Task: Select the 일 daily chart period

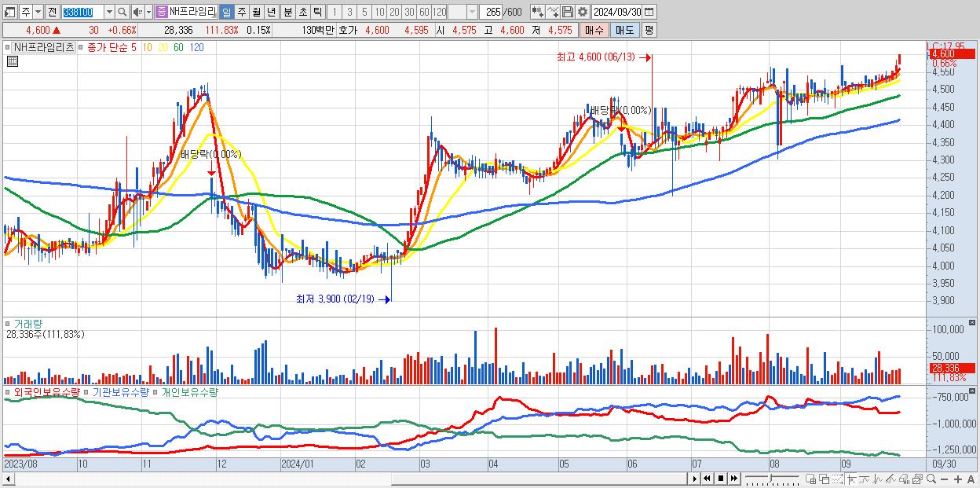Action: [x=226, y=12]
